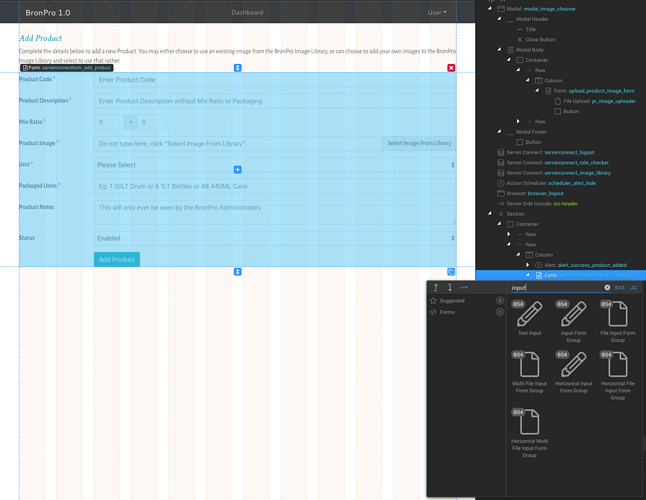Click the Dashboard navbar link
Screen dimensions: 646x500
pos(247,12)
